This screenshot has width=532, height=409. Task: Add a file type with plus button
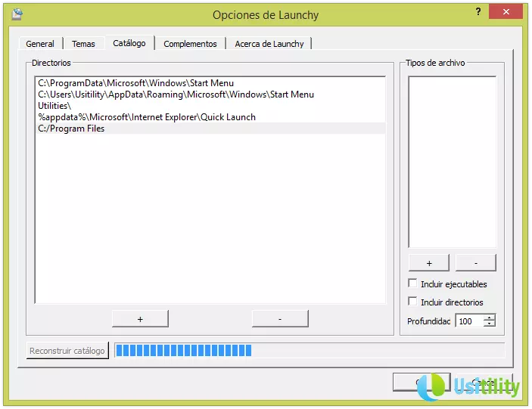tap(429, 263)
